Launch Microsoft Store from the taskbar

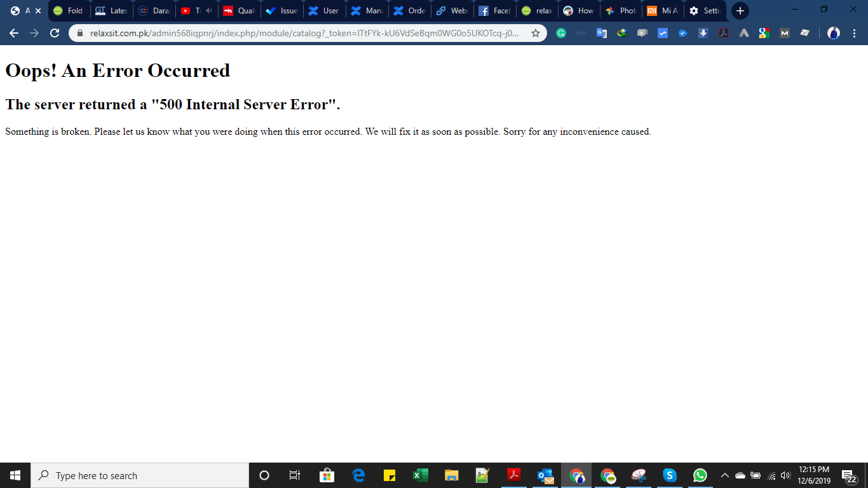(327, 475)
